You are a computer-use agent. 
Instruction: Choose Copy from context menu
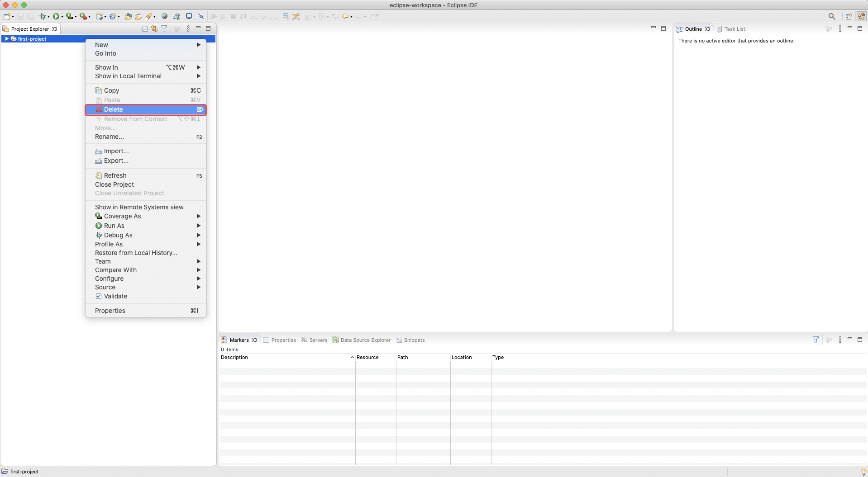tap(146, 90)
